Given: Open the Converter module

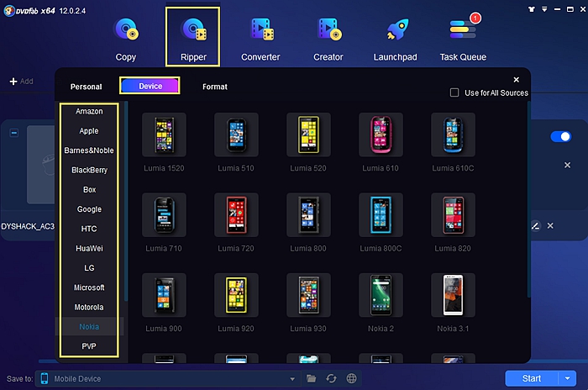Looking at the screenshot, I should (260, 32).
